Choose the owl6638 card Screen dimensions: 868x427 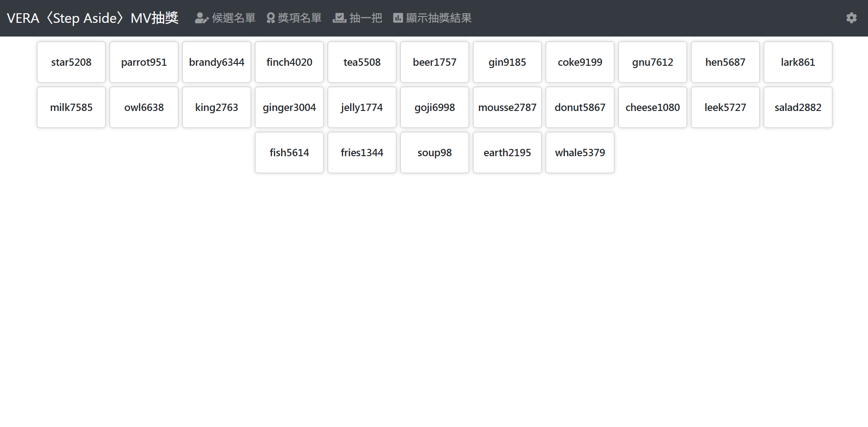(x=144, y=107)
